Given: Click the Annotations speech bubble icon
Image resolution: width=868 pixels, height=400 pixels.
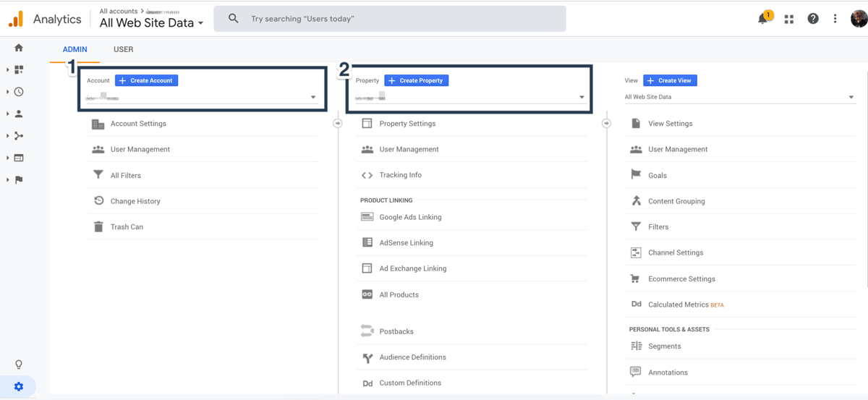Looking at the screenshot, I should click(635, 372).
